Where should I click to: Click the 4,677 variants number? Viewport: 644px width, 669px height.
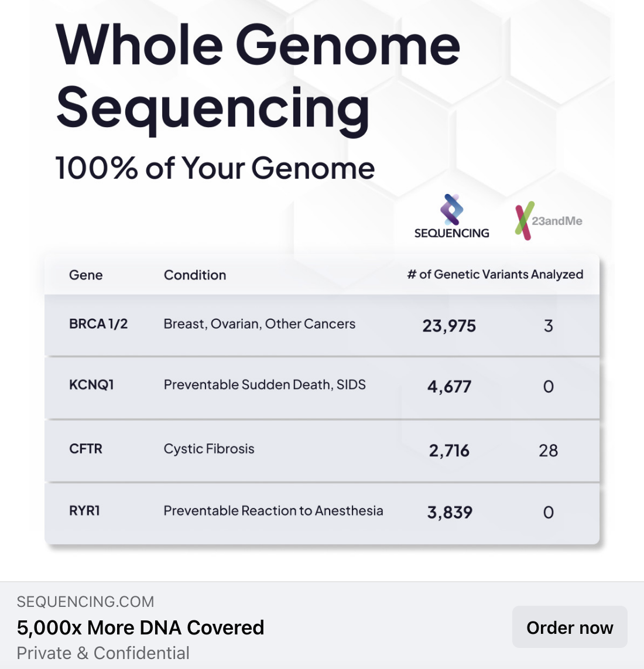(449, 387)
